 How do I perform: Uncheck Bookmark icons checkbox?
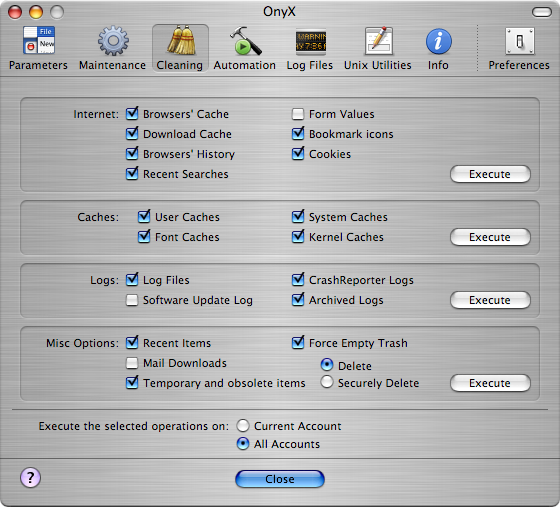click(x=298, y=134)
